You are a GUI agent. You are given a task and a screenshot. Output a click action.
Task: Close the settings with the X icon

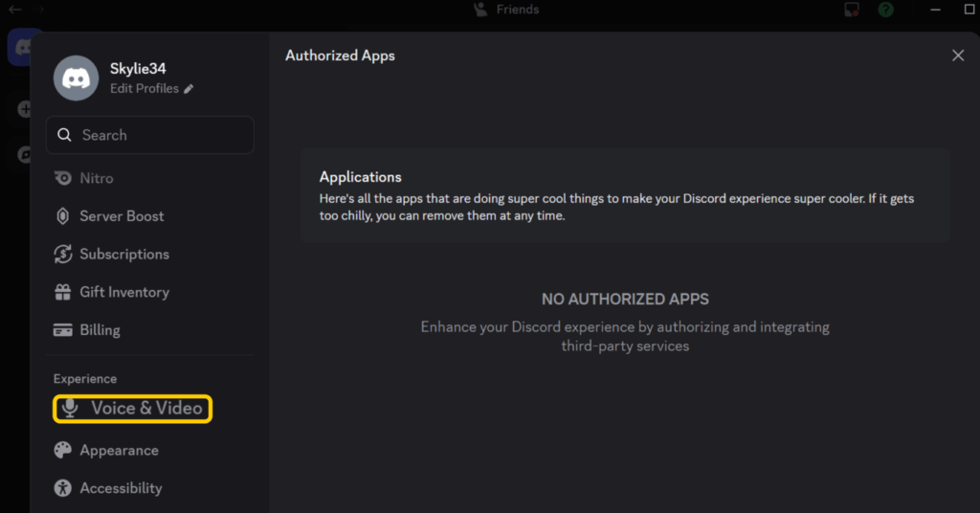click(x=957, y=56)
